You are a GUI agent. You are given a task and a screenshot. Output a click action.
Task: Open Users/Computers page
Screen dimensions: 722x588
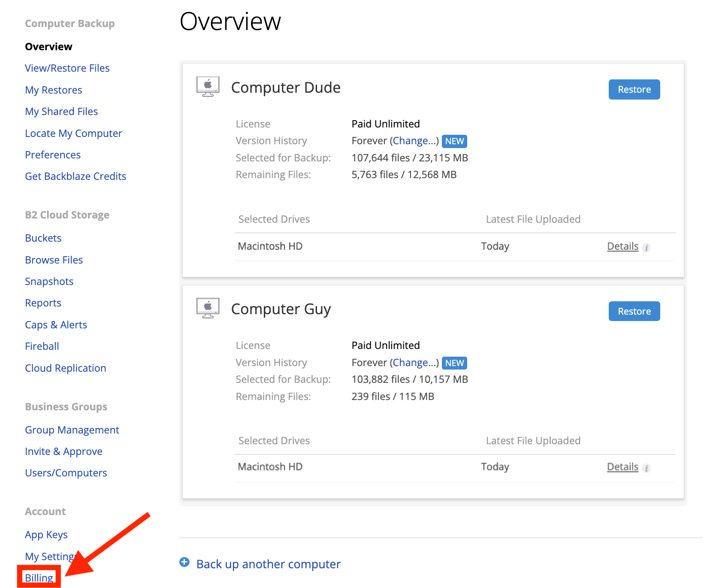tap(66, 473)
